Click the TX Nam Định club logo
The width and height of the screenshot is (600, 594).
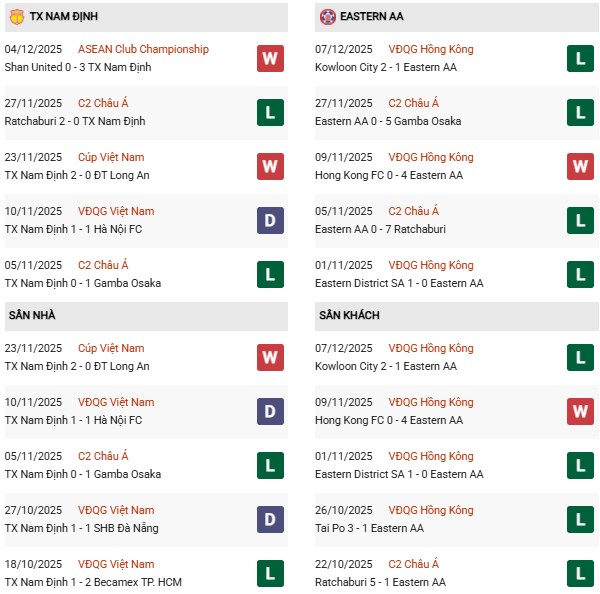tap(16, 17)
